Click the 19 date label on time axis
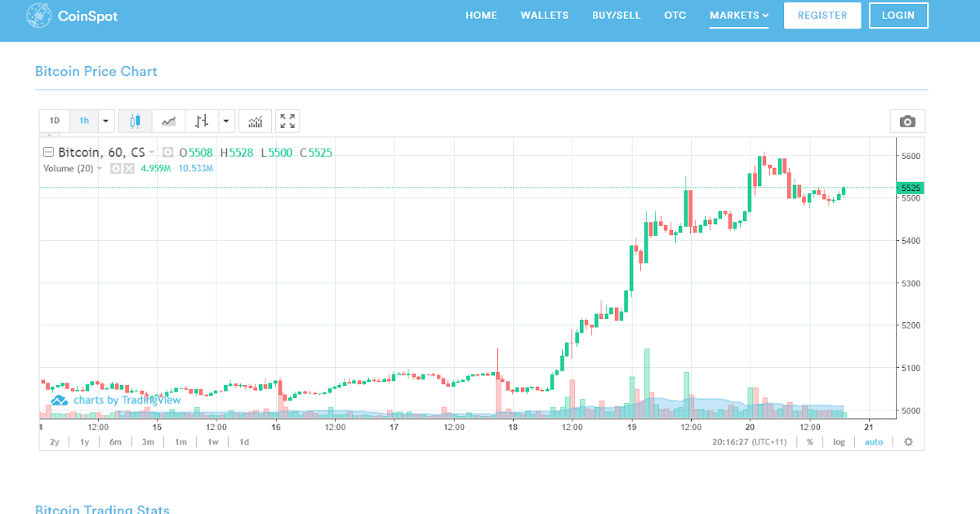980x514 pixels. (632, 427)
